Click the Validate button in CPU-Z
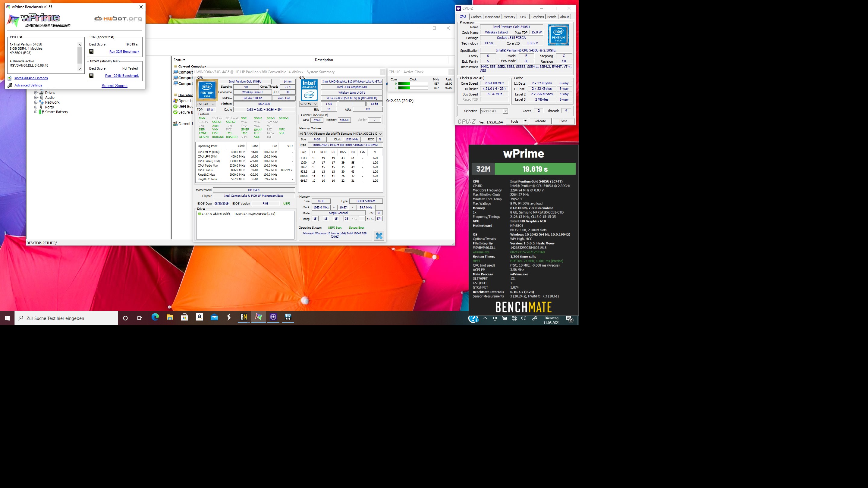868x488 pixels. coord(540,121)
